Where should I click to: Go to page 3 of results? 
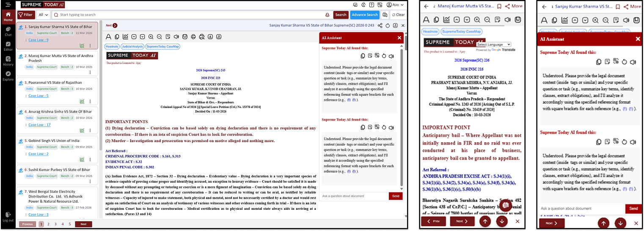[x=55, y=224]
